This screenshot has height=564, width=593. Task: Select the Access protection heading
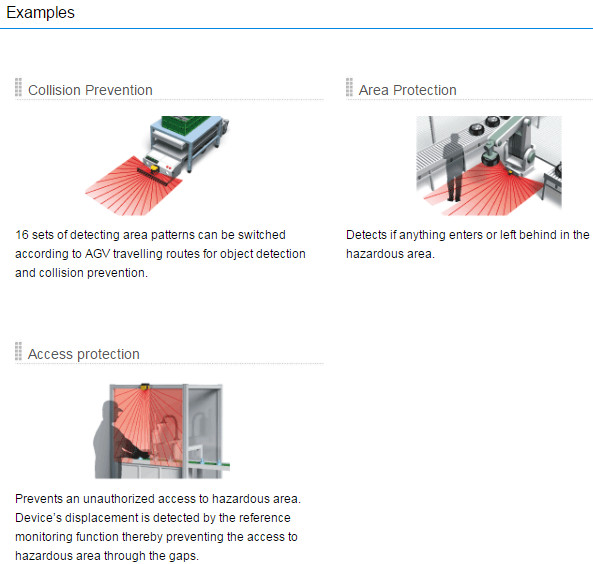tap(84, 354)
